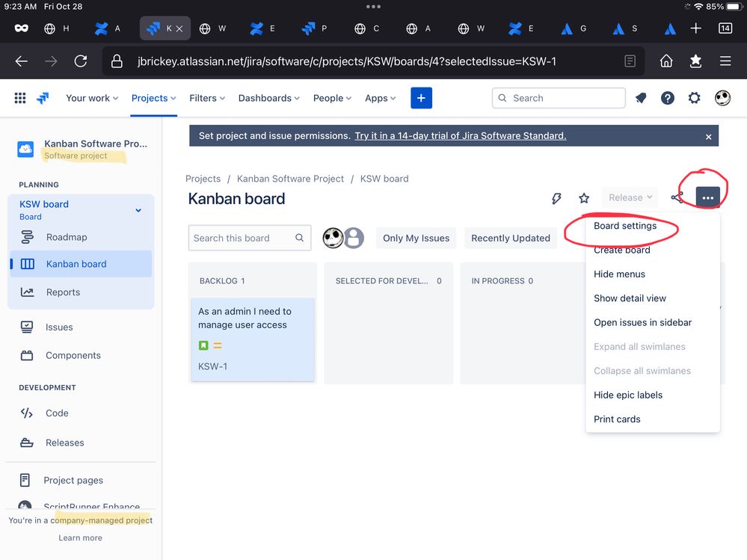
Task: Close the active K browser tab
Action: click(179, 28)
